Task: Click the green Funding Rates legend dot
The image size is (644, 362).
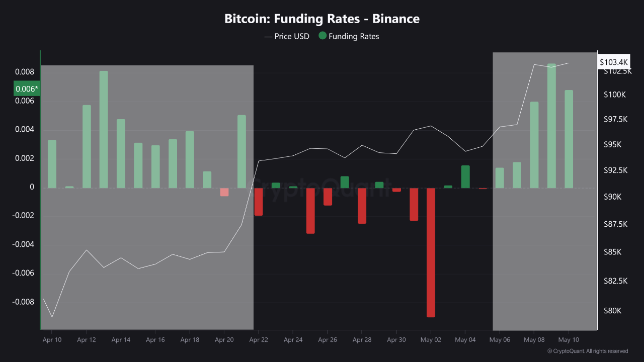Action: point(323,36)
